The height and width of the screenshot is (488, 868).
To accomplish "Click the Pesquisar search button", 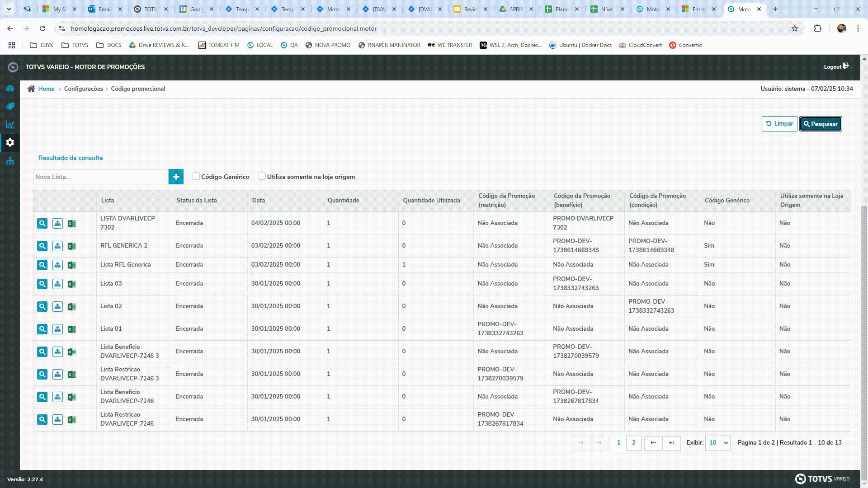I will (821, 124).
